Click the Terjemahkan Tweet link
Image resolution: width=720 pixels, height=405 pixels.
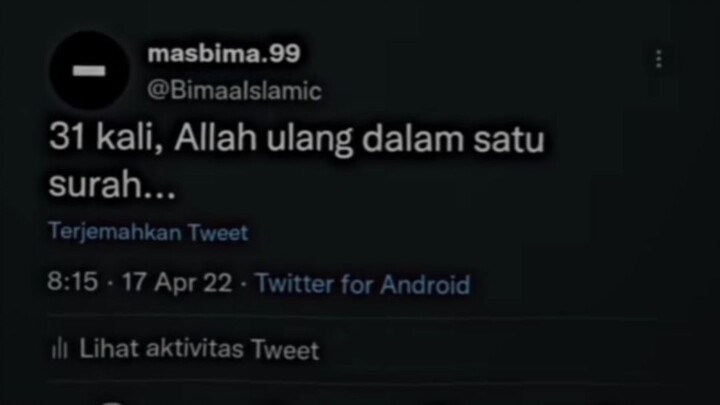(148, 232)
